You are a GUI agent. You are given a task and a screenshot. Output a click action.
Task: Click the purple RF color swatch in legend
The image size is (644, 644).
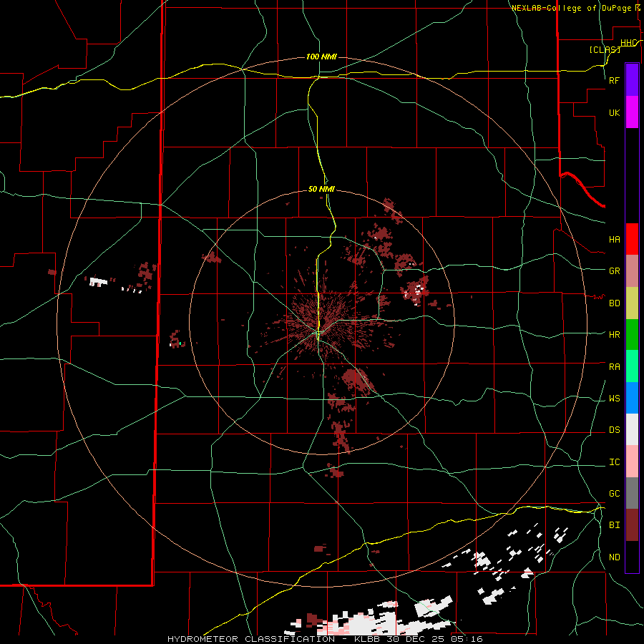(x=632, y=80)
